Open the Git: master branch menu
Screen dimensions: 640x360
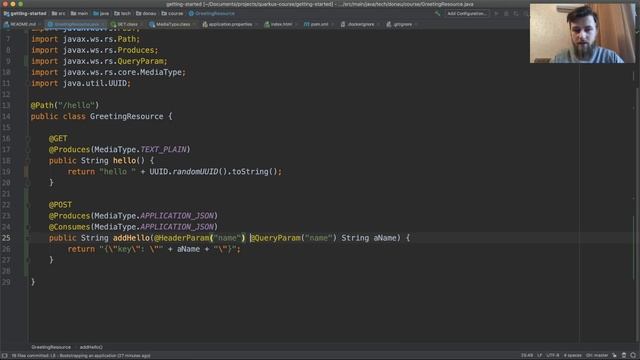597,356
